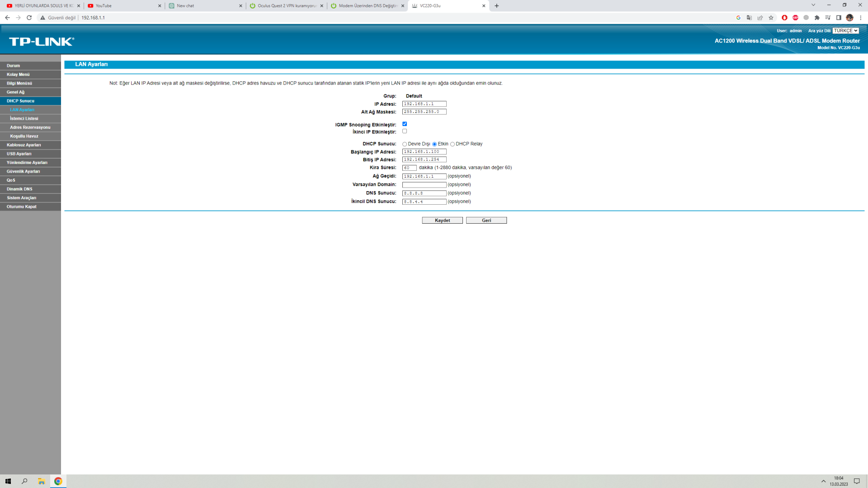
Task: Click the Google Translate page icon
Action: pyautogui.click(x=749, y=18)
